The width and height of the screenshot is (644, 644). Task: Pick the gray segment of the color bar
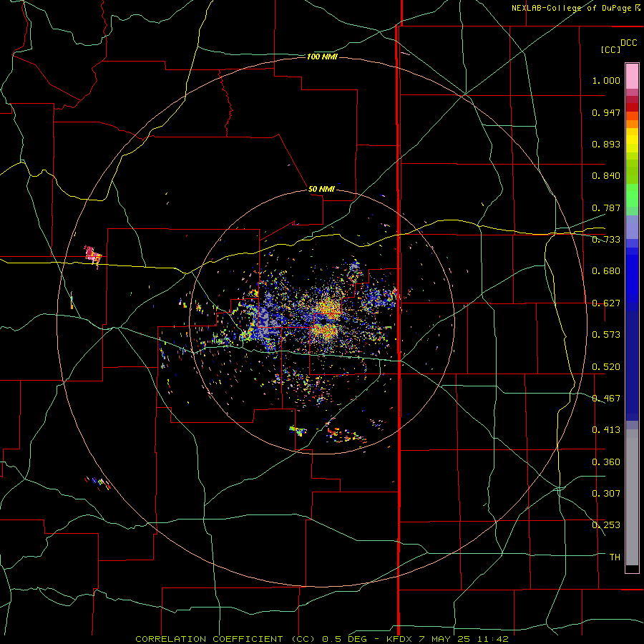[632, 497]
